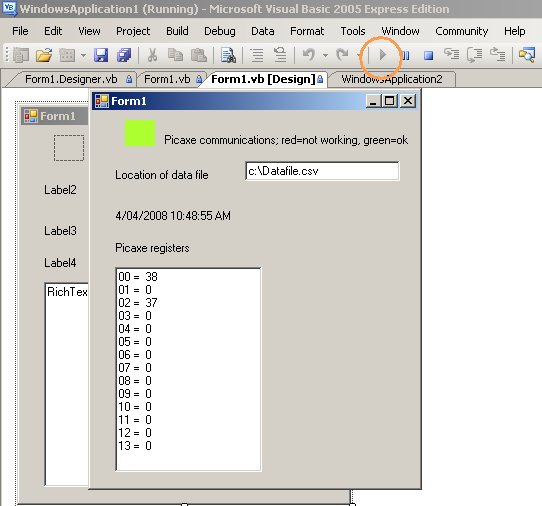Open the Build menu
The height and width of the screenshot is (506, 542).
pos(177,31)
